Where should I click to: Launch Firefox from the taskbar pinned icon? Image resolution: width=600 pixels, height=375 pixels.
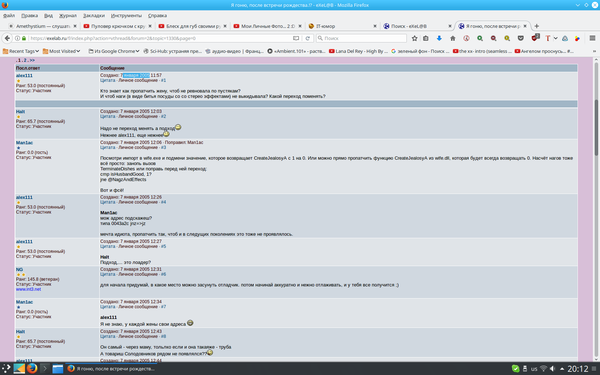click(32, 368)
